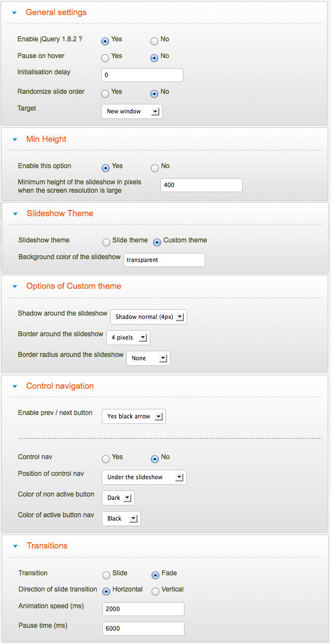Collapse the Options of Custom theme arrow

coord(15,287)
